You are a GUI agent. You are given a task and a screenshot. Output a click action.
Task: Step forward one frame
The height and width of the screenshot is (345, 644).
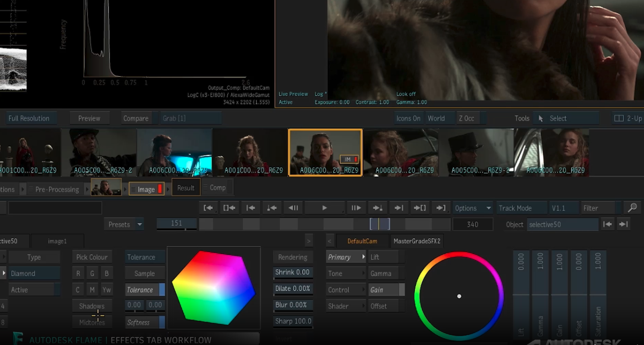pyautogui.click(x=356, y=208)
